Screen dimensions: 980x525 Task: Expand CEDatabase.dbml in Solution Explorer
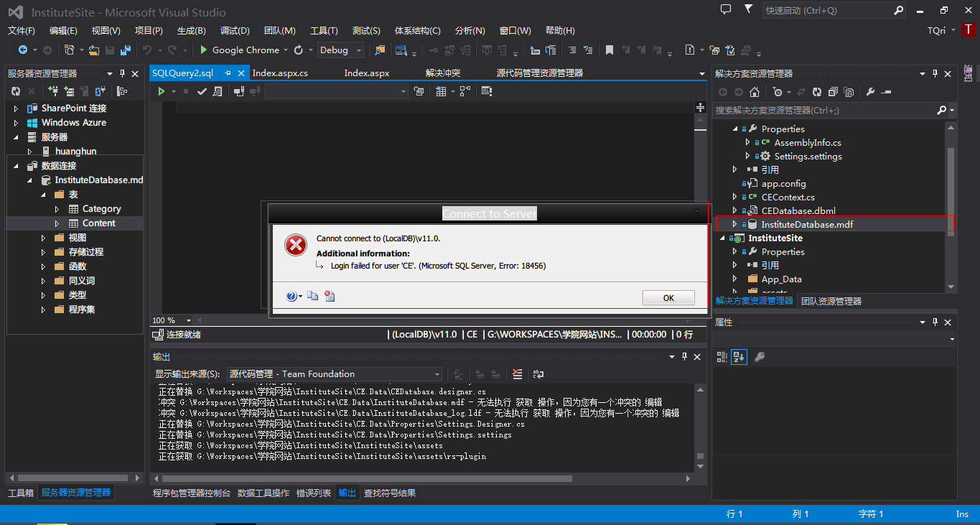tap(734, 211)
